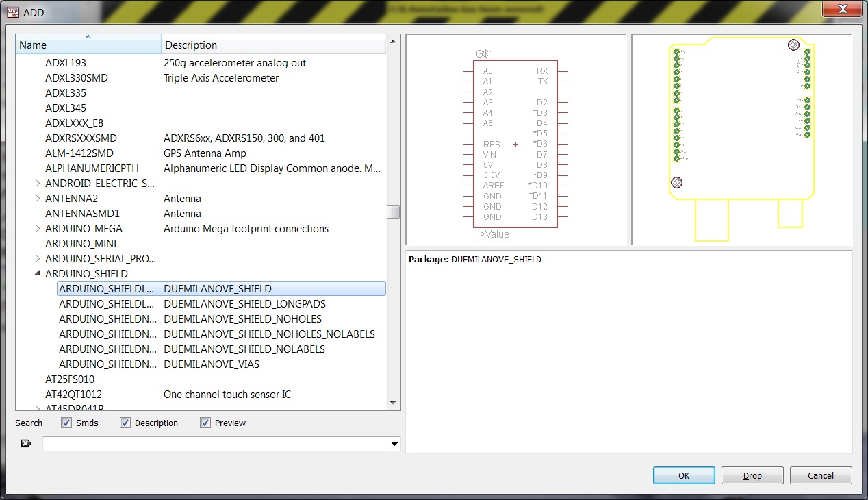Click the library list vertical scrollbar thumb
868x500 pixels.
pyautogui.click(x=393, y=212)
